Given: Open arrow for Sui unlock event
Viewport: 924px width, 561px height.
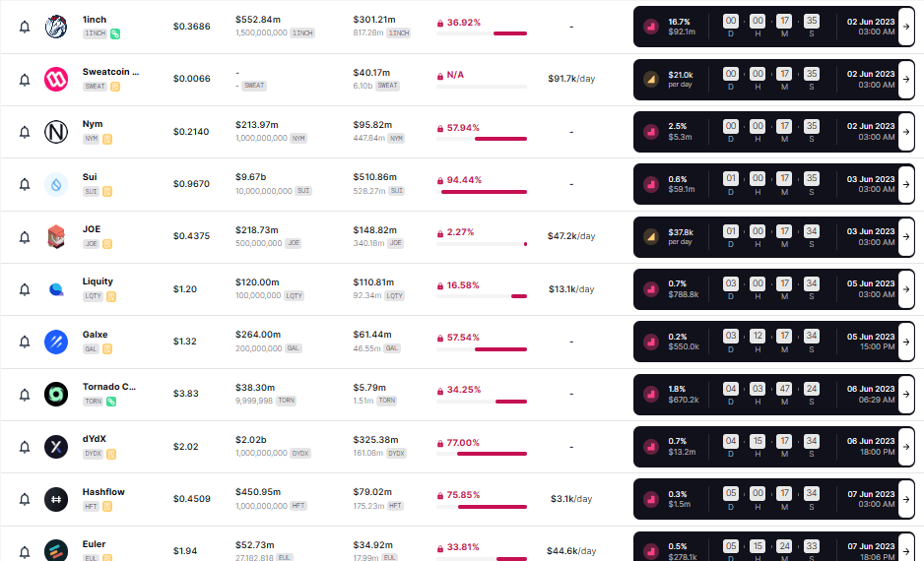Looking at the screenshot, I should pos(906,184).
